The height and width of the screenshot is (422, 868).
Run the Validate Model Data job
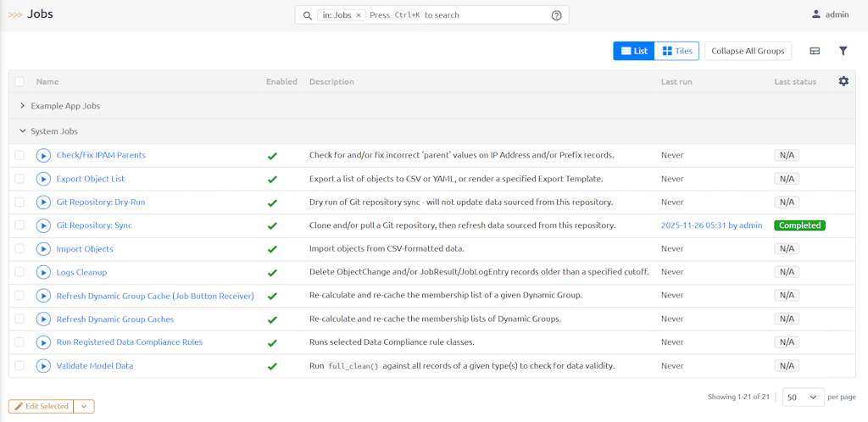pyautogui.click(x=43, y=366)
